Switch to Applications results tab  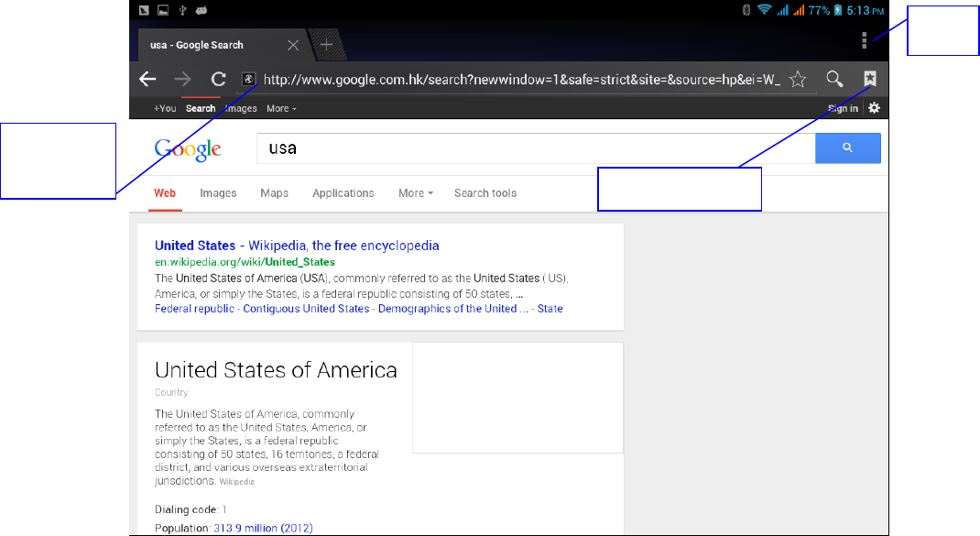[x=343, y=193]
